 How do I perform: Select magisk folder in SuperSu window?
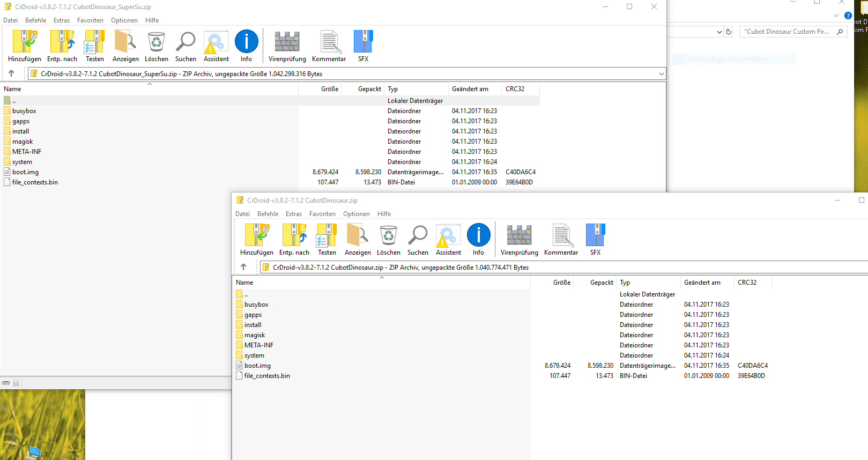23,142
